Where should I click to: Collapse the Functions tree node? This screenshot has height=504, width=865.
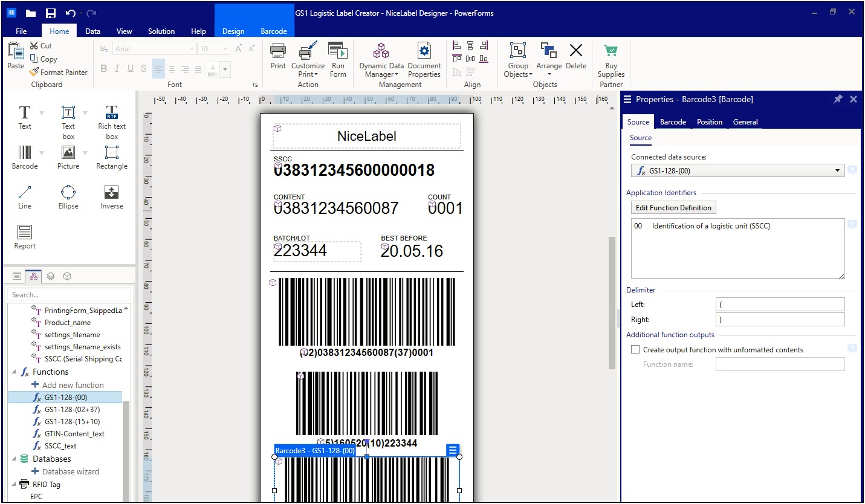point(15,372)
